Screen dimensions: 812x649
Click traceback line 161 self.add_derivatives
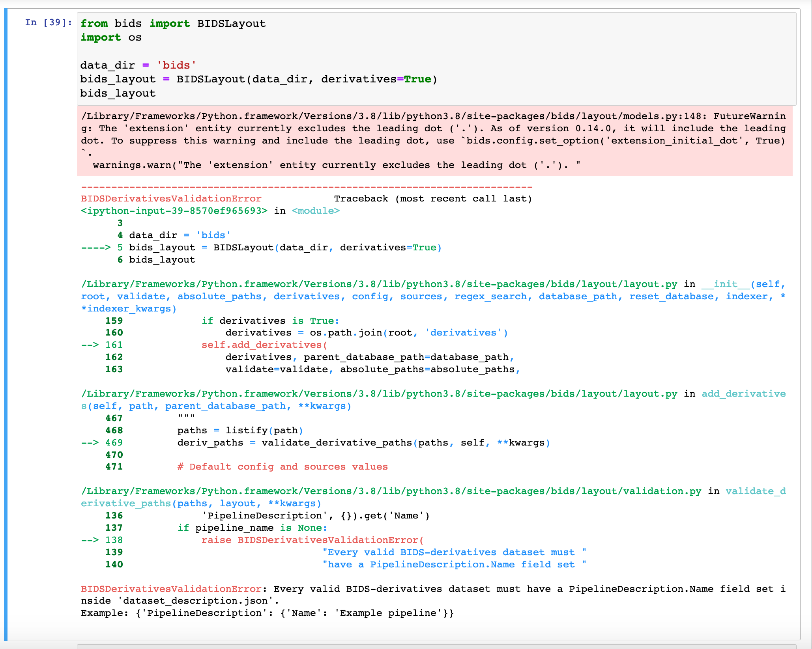(x=264, y=345)
